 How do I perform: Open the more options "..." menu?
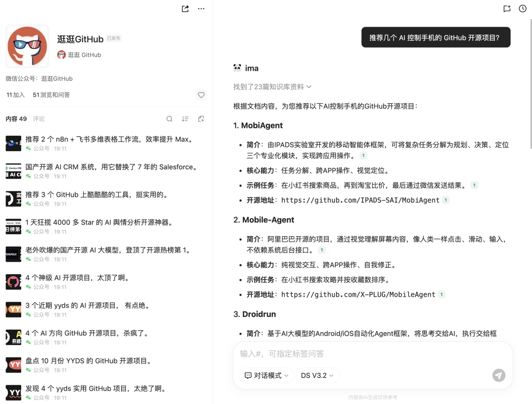point(201,8)
